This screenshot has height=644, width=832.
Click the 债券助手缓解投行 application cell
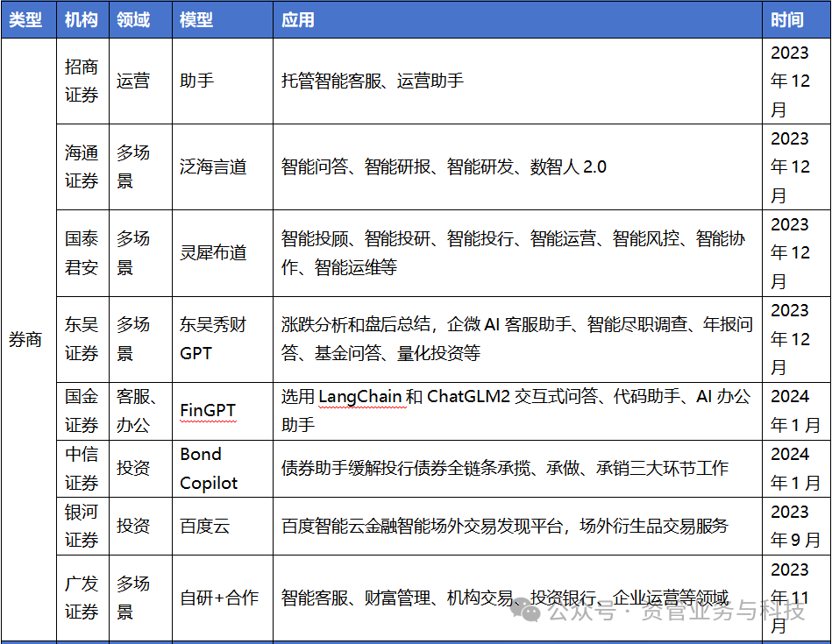(518, 469)
